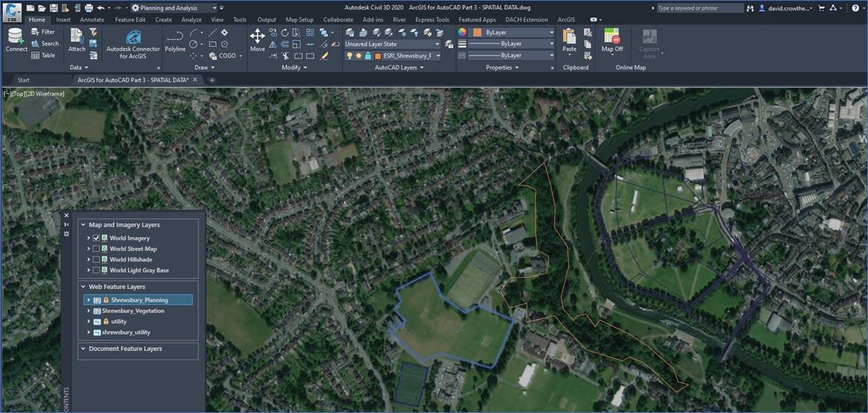
Task: Check the World Hillshade layer box
Action: (96, 260)
